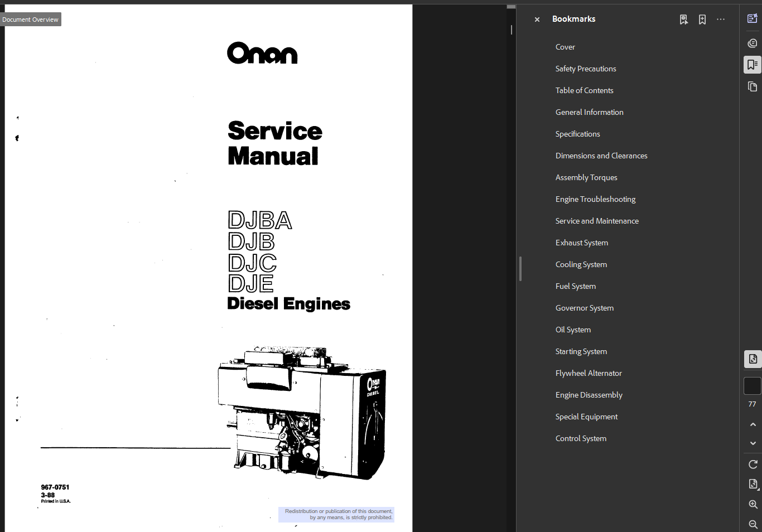This screenshot has height=532, width=762.
Task: Open the Exhaust System bookmark
Action: [x=581, y=243]
